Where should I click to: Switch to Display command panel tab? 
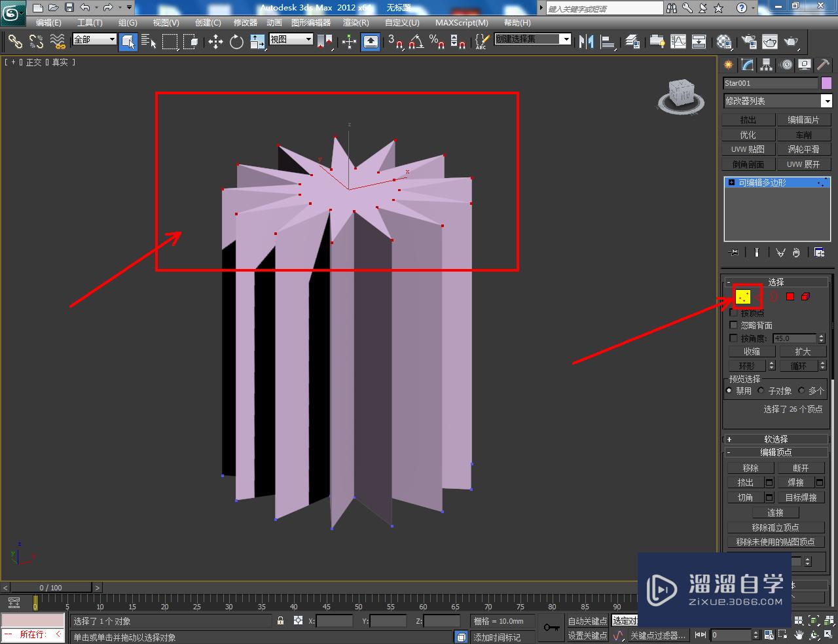click(x=805, y=65)
